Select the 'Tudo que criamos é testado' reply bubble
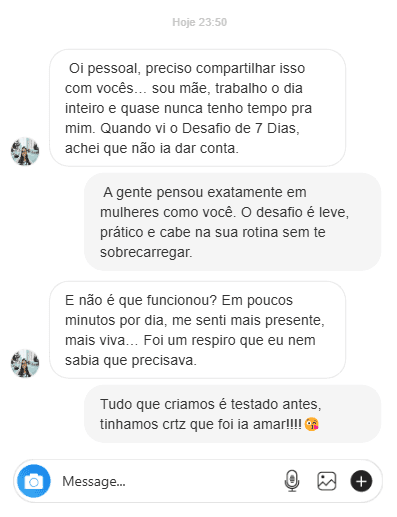This screenshot has height=517, width=397. coord(232,414)
